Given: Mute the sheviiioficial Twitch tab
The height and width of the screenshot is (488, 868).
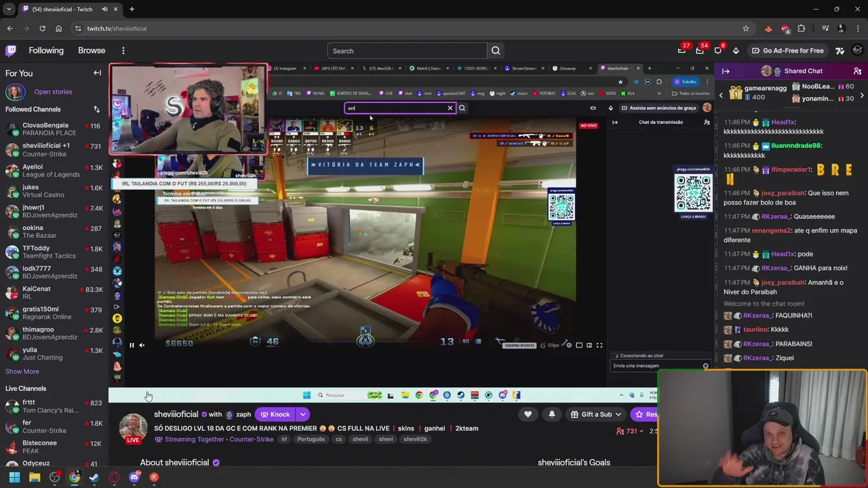Looking at the screenshot, I should 104,9.
